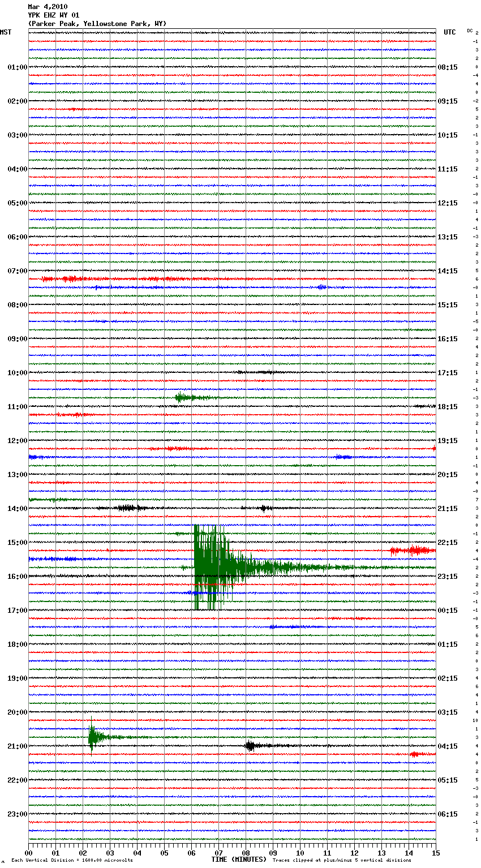Click minute tick label '08' on time axis
This screenshot has width=481, height=868.
click(246, 853)
